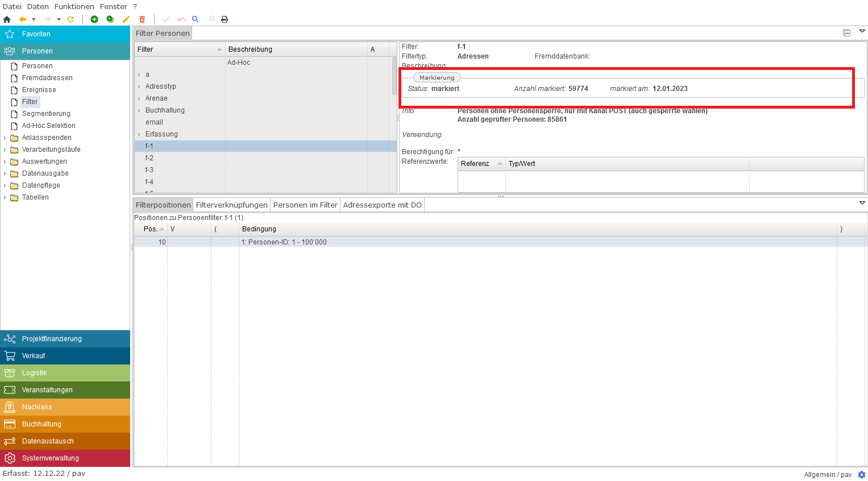Viewport: 868px width, 481px height.
Task: Click the blue magnifier search icon
Action: click(196, 19)
